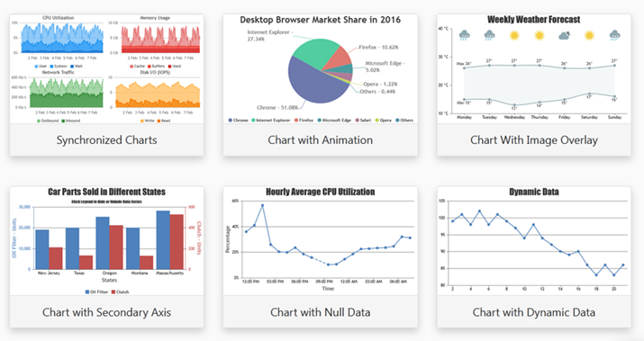Click the Friday cloudy weather icon
The width and height of the screenshot is (644, 341).
point(565,36)
